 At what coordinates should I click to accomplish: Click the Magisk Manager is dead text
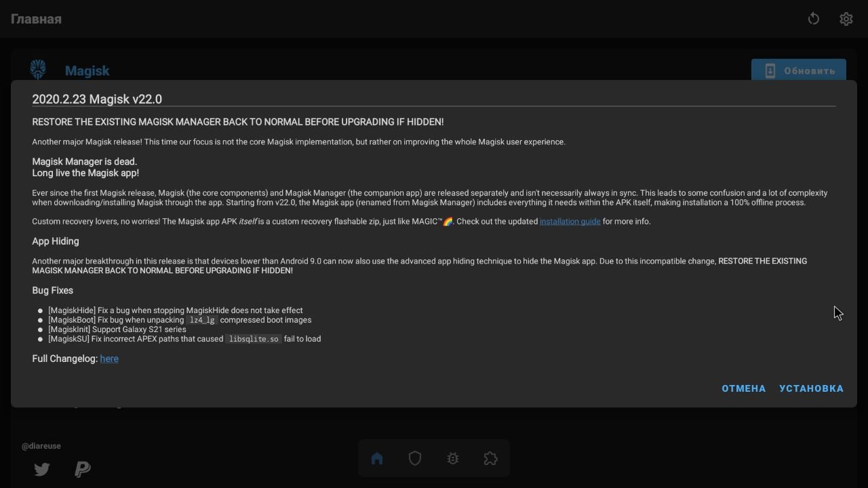tap(85, 162)
